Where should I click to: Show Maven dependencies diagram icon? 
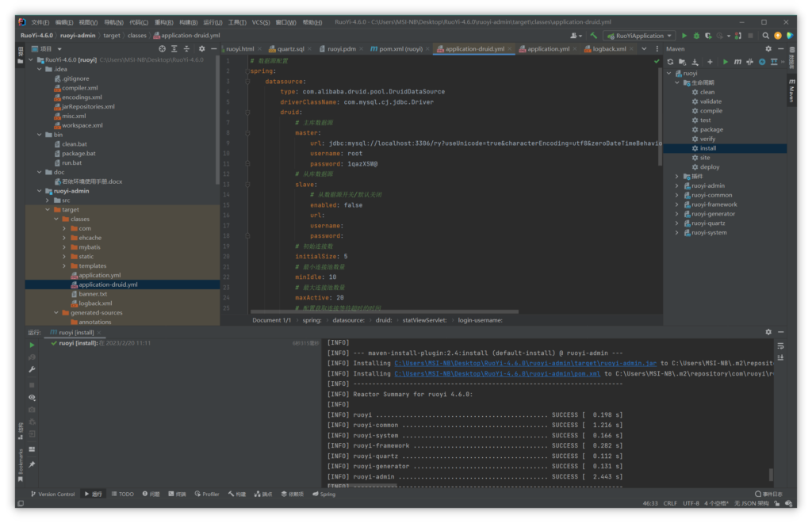tap(774, 62)
